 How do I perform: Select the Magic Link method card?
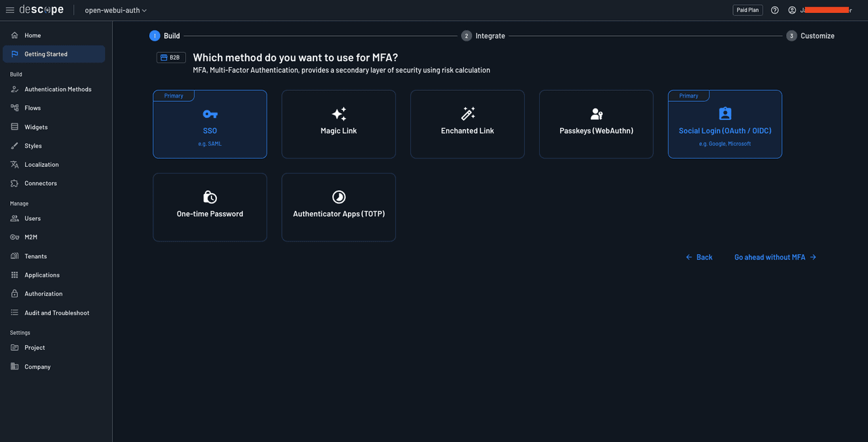[338, 124]
